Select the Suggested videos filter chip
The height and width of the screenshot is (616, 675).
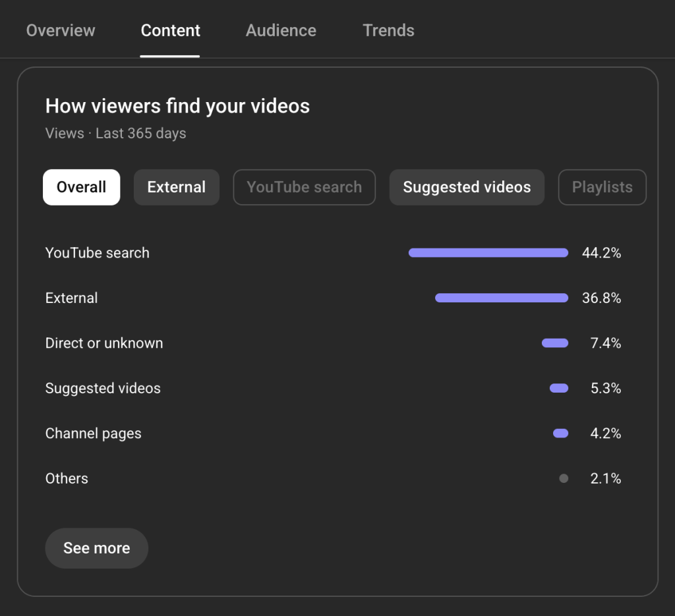click(x=466, y=187)
